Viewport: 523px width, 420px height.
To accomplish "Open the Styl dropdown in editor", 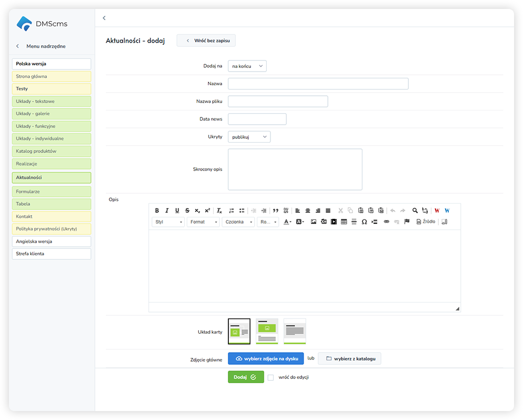I will 168,222.
